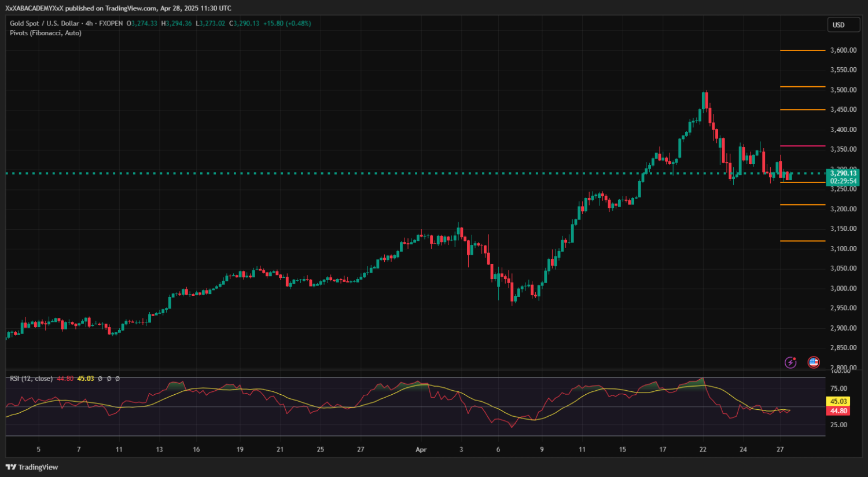Select the RSI (12, close) indicator legend
This screenshot has height=477, width=868.
click(31, 379)
